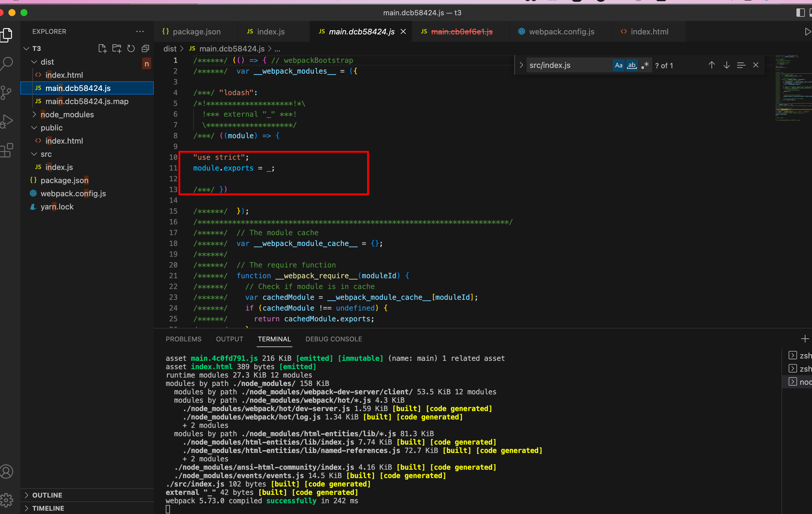Click line number 18 in gutter
The width and height of the screenshot is (812, 514).
(x=173, y=244)
